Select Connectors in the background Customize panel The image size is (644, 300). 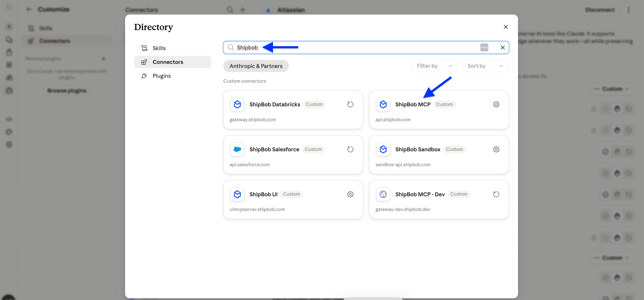point(67,41)
